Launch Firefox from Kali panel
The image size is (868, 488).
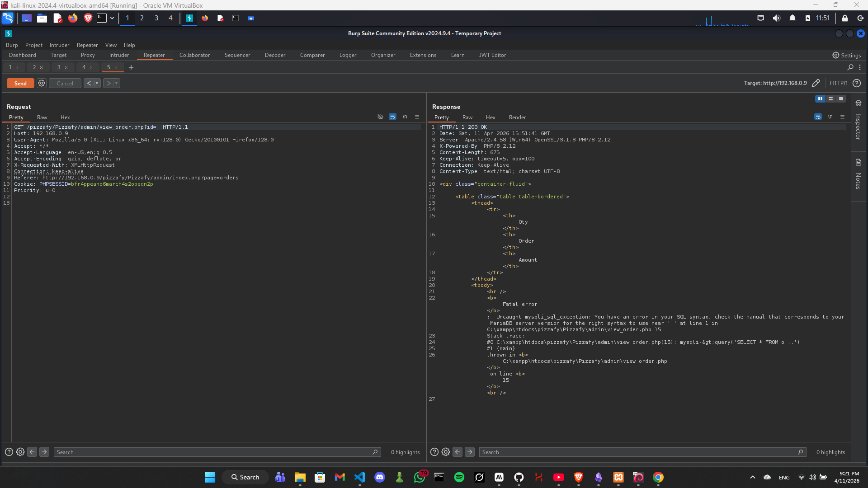click(x=73, y=18)
